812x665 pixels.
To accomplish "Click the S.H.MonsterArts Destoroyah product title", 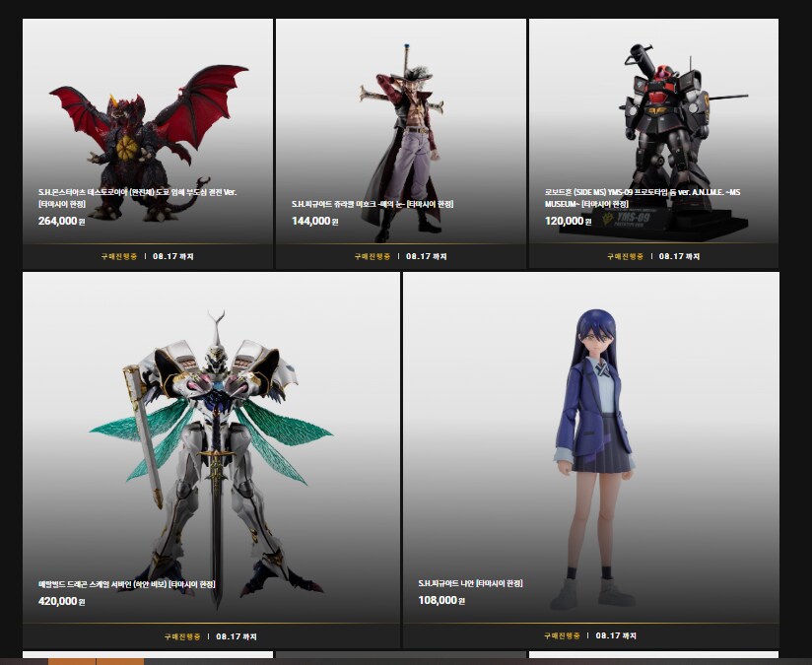I will coord(137,197).
